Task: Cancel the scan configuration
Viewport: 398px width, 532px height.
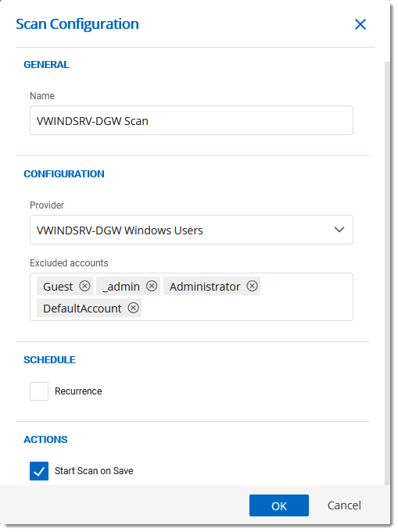Action: [344, 505]
